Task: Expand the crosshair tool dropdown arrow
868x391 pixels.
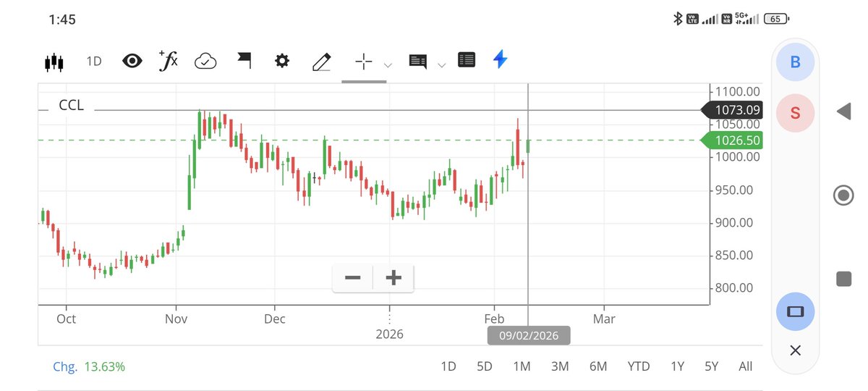Action: pyautogui.click(x=388, y=65)
